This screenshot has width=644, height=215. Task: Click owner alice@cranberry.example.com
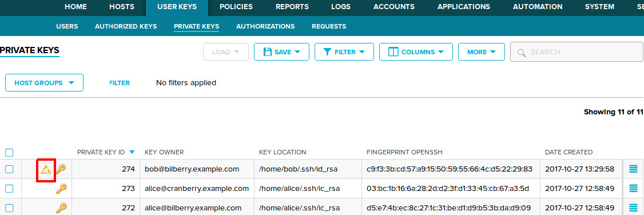[197, 188]
